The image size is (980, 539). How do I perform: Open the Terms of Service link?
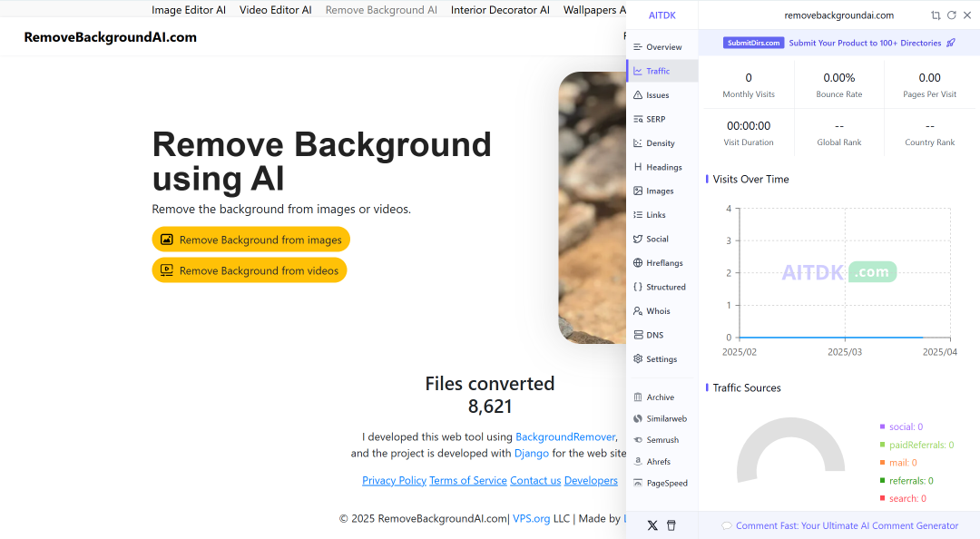pos(467,480)
